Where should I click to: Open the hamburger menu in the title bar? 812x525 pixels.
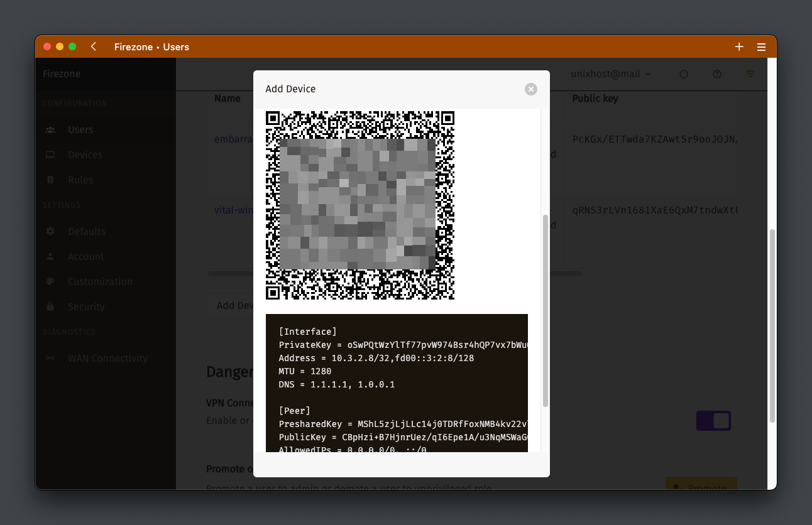click(x=761, y=47)
